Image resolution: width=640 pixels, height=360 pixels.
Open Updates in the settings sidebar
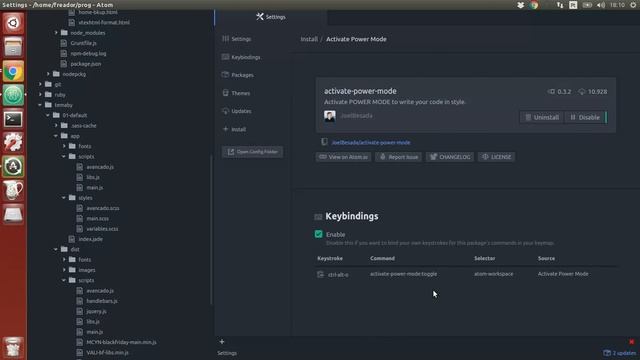237,111
